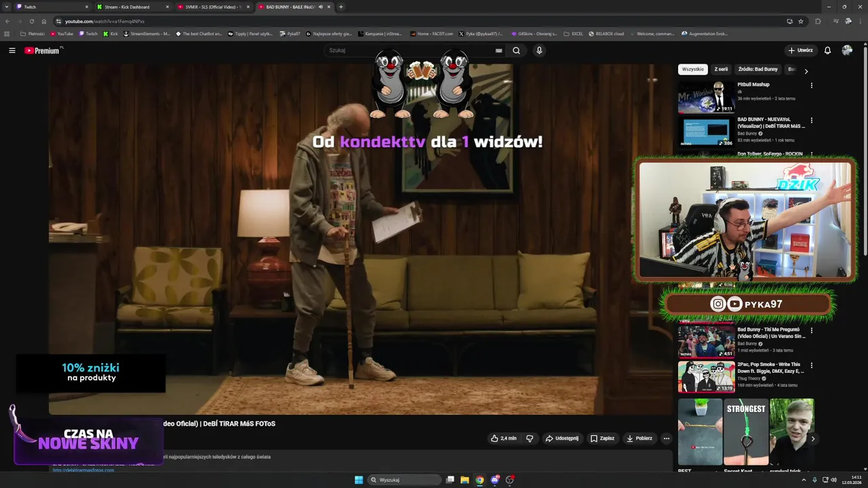This screenshot has height=488, width=868.
Task: Open the YouTube hamburger guide menu
Action: (x=12, y=50)
